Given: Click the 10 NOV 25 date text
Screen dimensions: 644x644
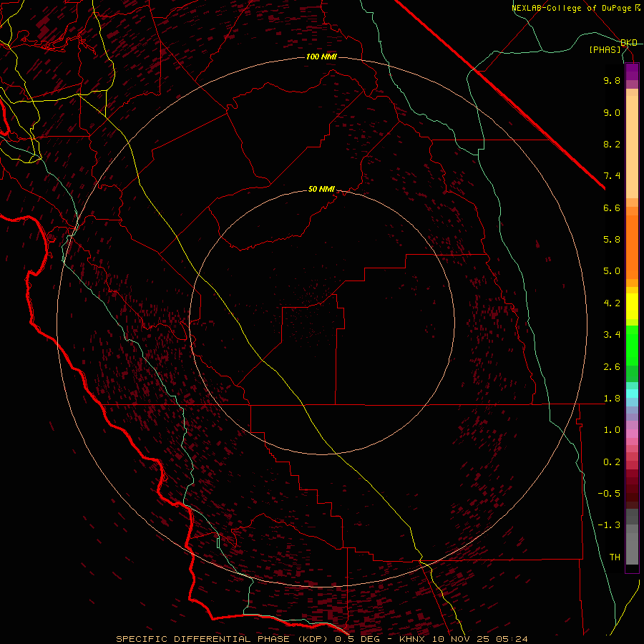Looking at the screenshot, I should (460, 639).
